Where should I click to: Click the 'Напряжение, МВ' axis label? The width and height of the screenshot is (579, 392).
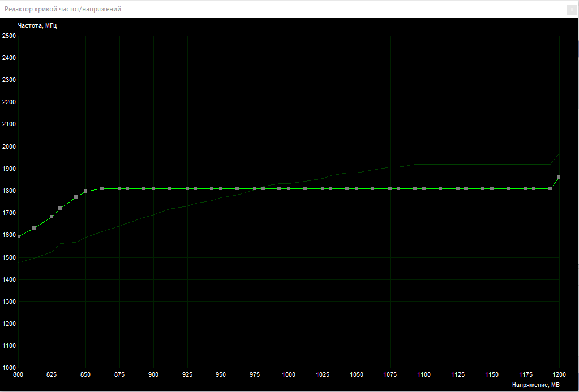coord(536,385)
